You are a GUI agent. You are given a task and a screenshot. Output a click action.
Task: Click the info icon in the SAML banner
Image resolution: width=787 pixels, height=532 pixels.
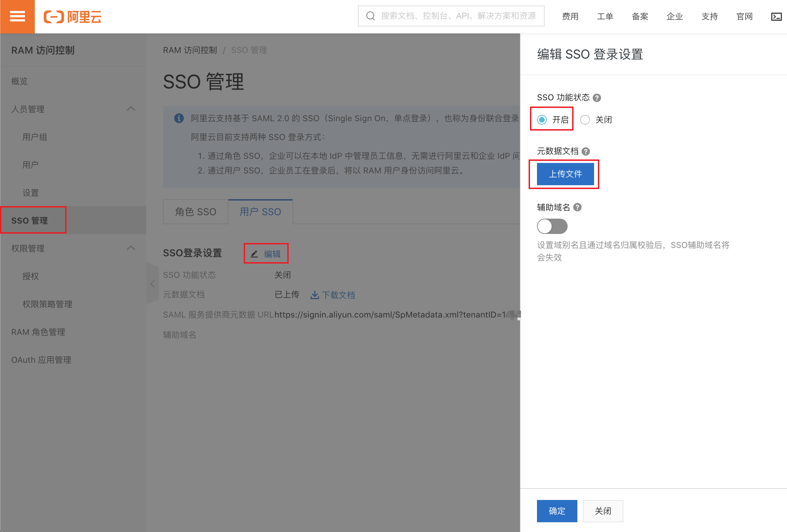[x=179, y=118]
